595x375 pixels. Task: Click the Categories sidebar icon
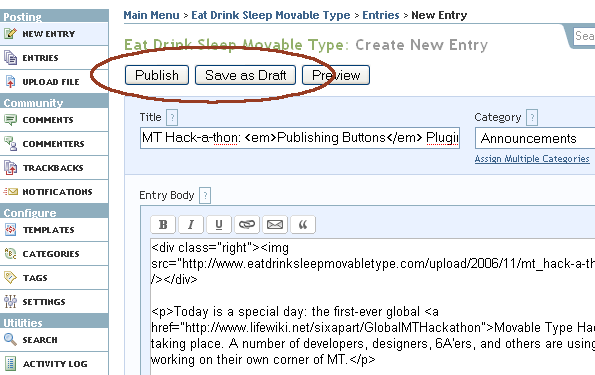10,254
